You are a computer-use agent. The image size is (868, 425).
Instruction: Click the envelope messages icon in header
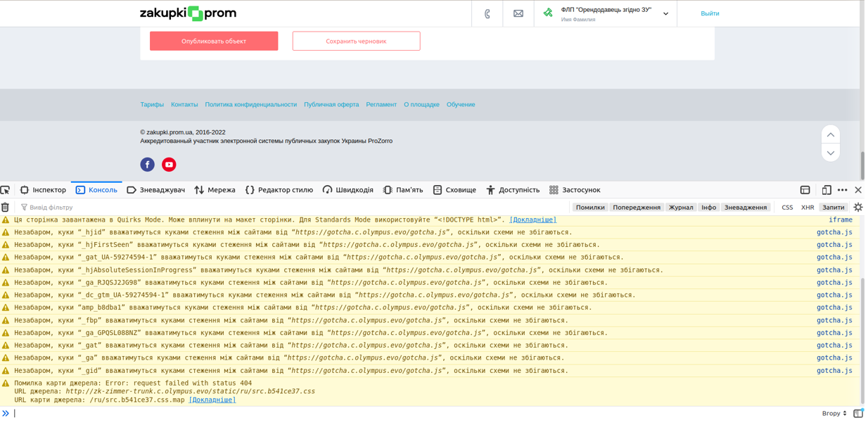[518, 13]
